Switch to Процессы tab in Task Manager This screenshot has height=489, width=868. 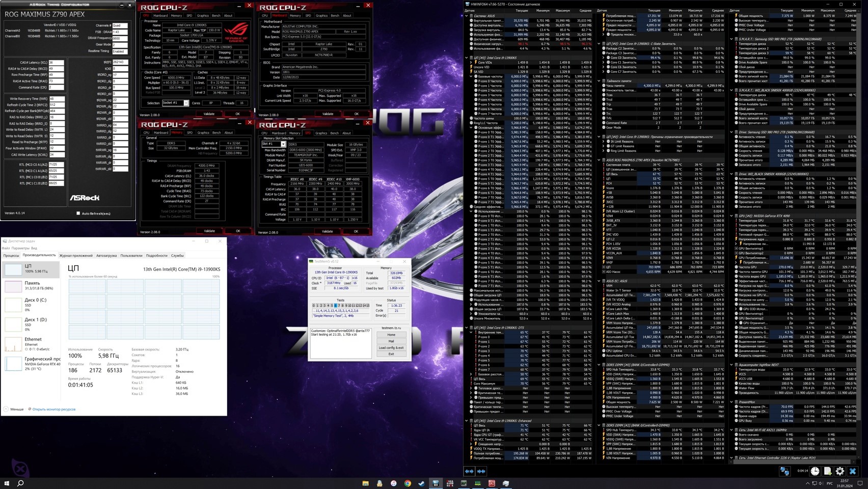pos(11,256)
